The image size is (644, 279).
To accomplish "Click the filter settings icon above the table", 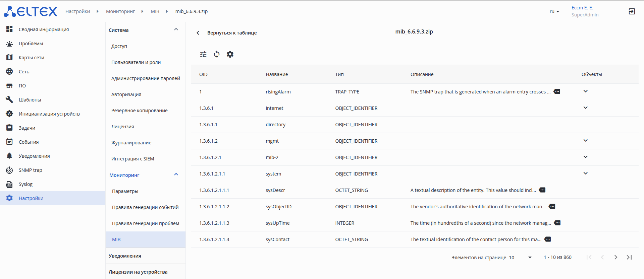I will 203,54.
